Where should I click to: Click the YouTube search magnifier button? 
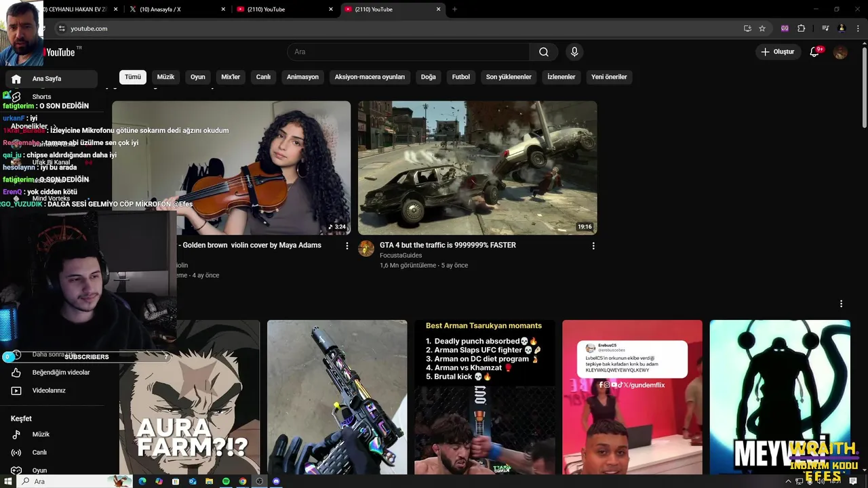pos(544,52)
